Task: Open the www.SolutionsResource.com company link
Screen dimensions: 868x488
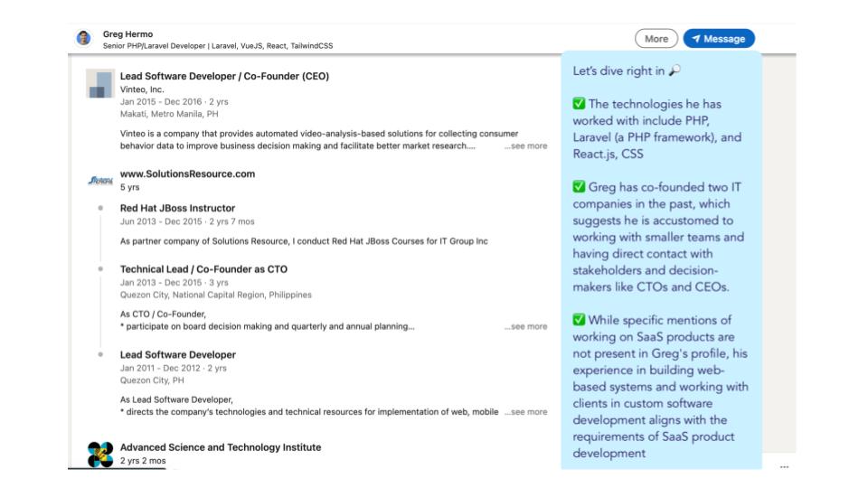Action: click(x=187, y=174)
